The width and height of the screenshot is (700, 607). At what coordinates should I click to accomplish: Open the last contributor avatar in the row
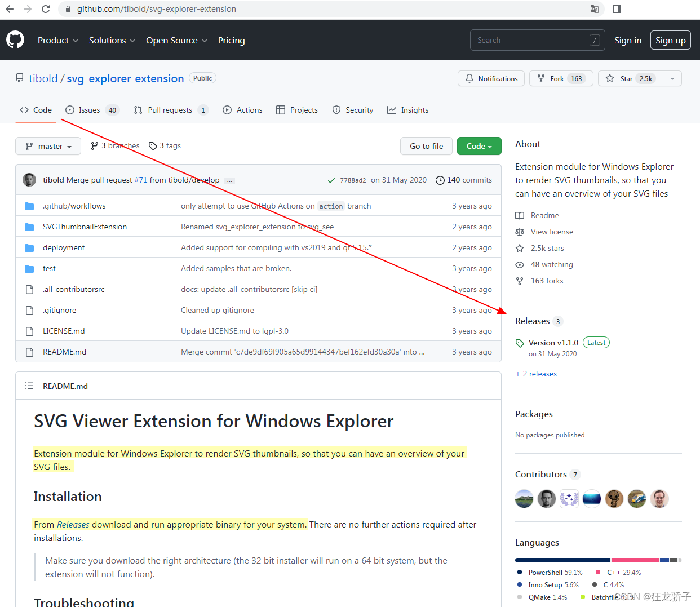[x=659, y=499]
